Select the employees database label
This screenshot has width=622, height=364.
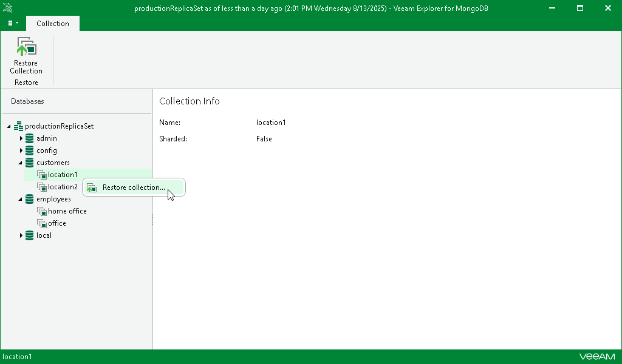(x=53, y=199)
